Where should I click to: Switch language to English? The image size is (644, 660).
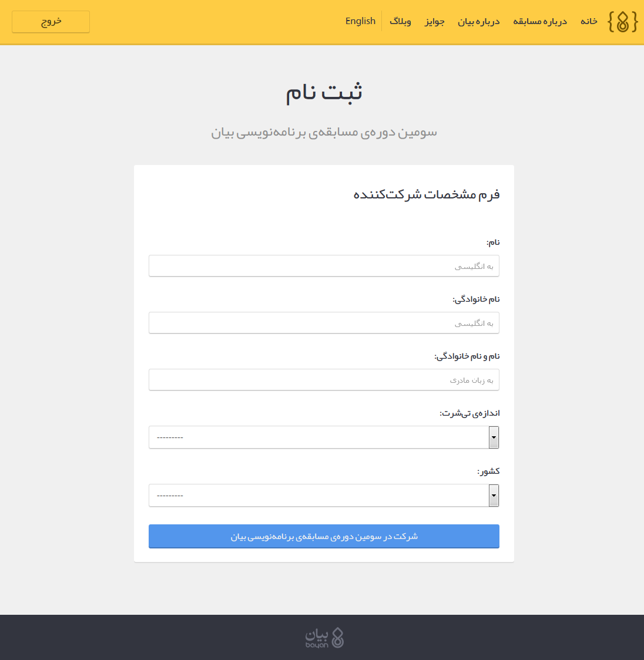tap(360, 21)
